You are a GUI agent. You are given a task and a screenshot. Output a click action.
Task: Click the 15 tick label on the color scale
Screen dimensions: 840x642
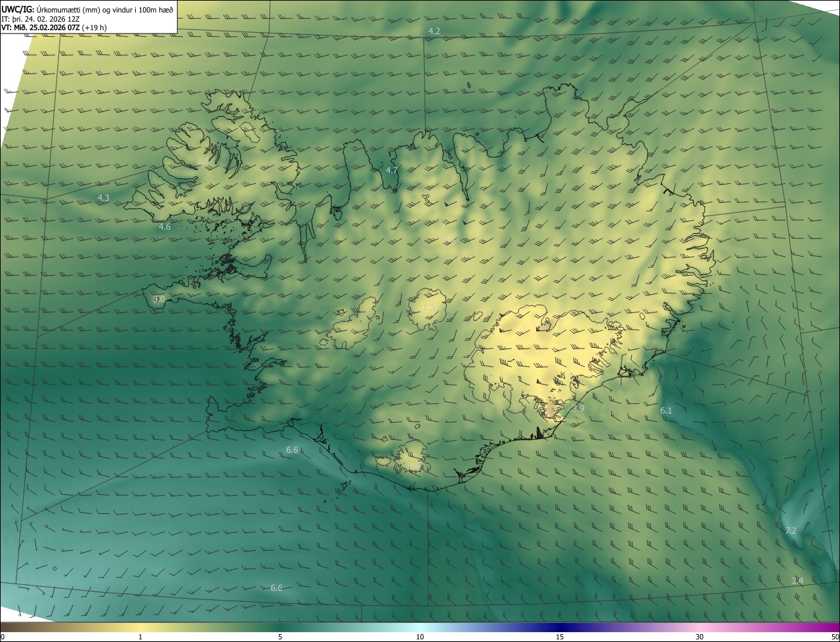click(x=560, y=637)
